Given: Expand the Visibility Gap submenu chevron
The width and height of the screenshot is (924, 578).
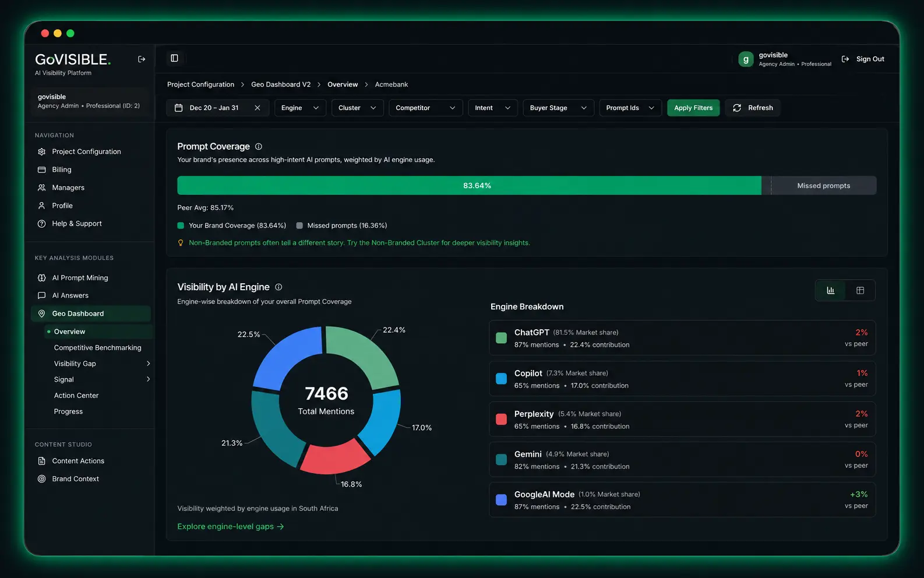Looking at the screenshot, I should [x=149, y=364].
